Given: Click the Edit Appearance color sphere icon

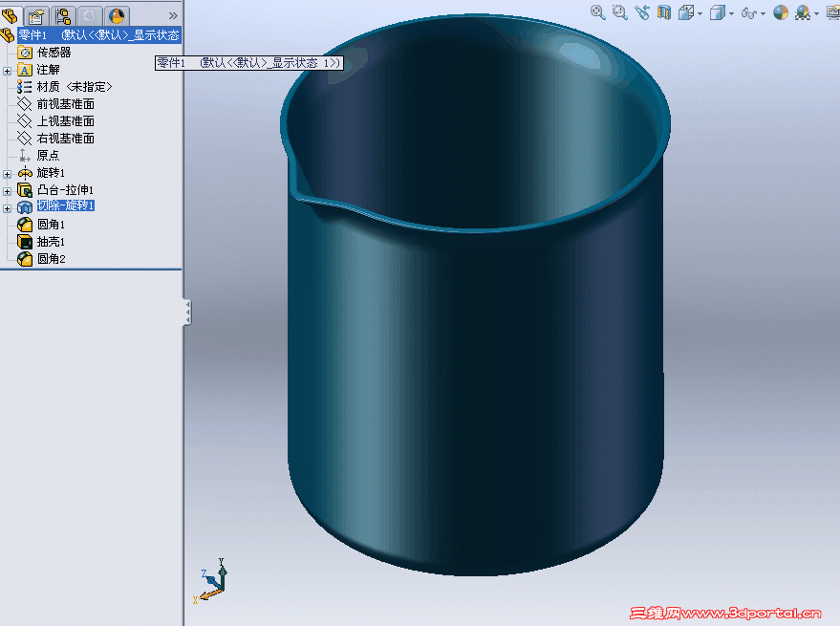Looking at the screenshot, I should (x=781, y=12).
